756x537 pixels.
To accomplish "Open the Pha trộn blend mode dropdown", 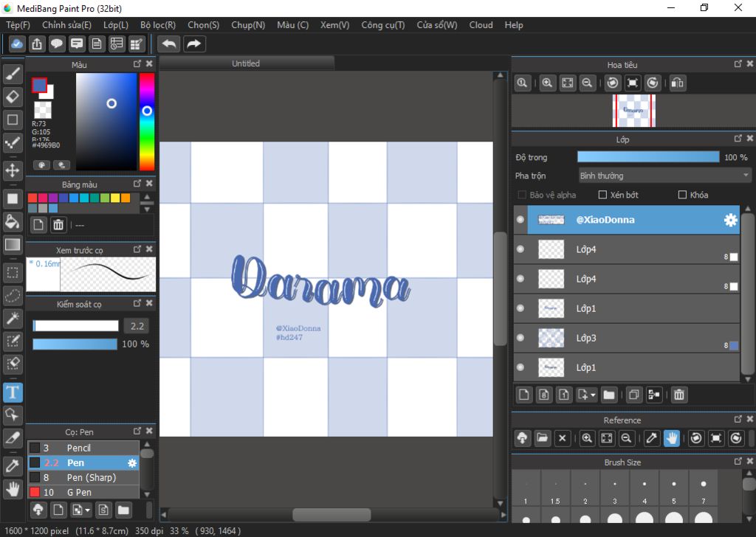I will click(x=665, y=176).
